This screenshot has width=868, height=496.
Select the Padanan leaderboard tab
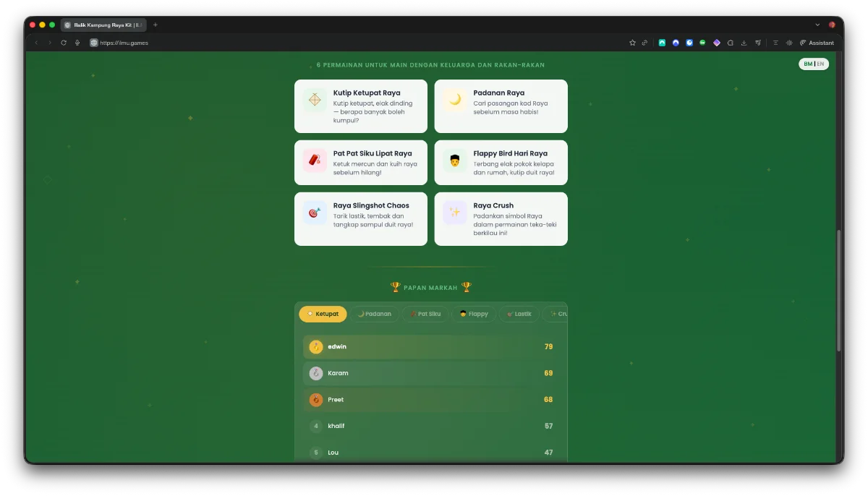click(x=374, y=314)
